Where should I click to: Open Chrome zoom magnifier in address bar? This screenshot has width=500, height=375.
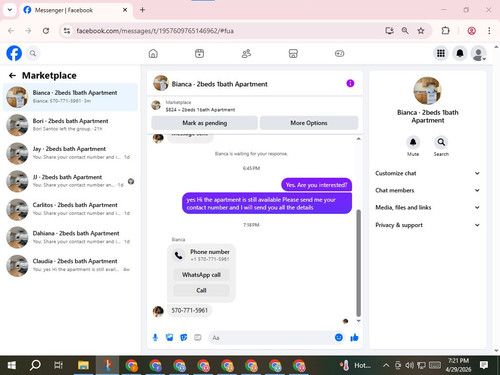click(405, 31)
